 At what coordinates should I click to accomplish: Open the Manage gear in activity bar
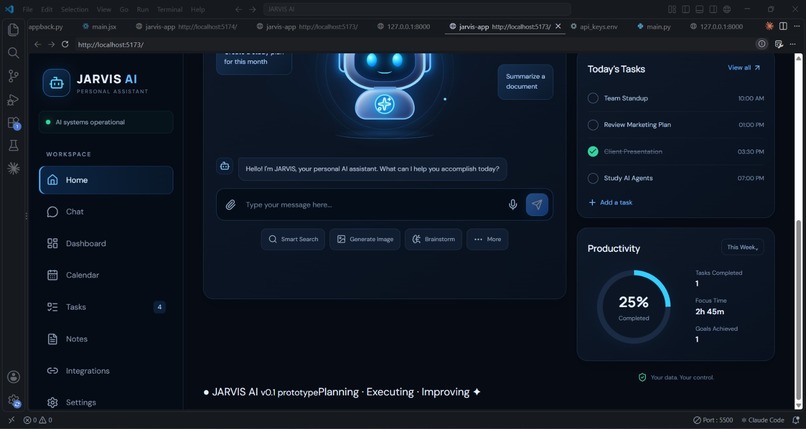13,400
